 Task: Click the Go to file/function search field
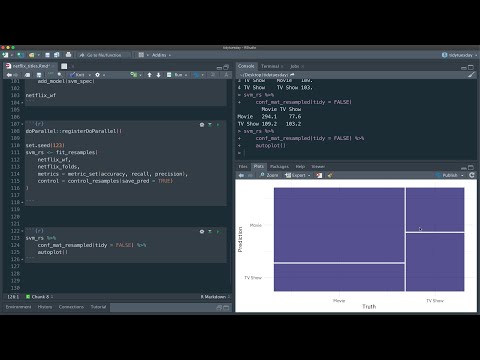click(x=104, y=55)
